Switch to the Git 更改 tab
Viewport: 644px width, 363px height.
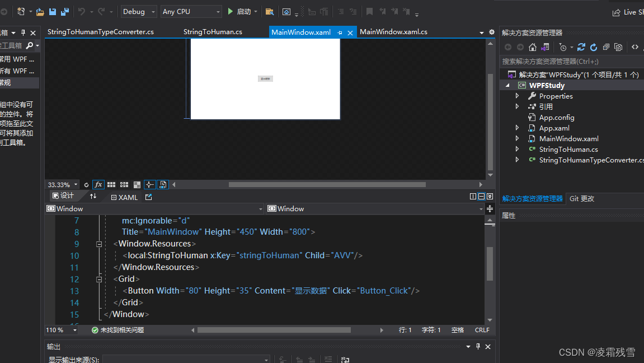[581, 198]
